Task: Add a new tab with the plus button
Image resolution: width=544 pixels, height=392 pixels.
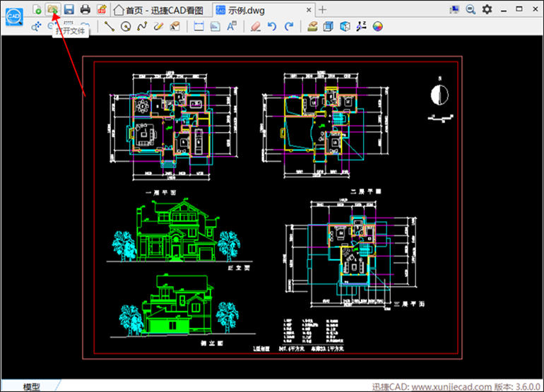Action: [x=322, y=10]
